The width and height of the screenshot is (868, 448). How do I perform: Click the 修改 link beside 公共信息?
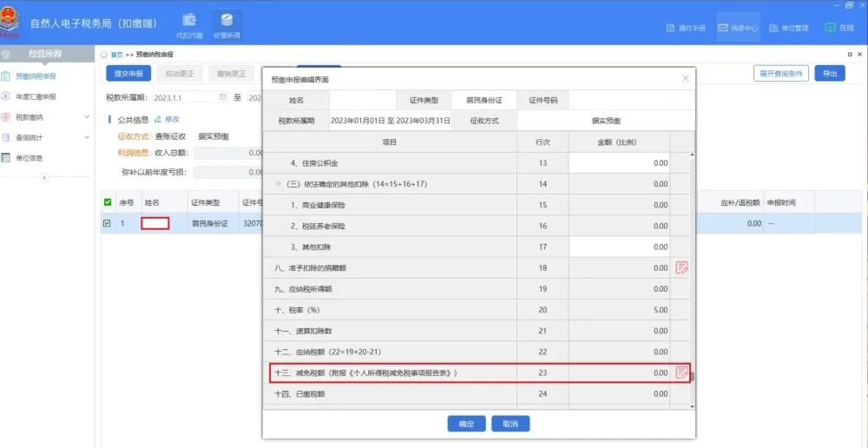pyautogui.click(x=168, y=119)
